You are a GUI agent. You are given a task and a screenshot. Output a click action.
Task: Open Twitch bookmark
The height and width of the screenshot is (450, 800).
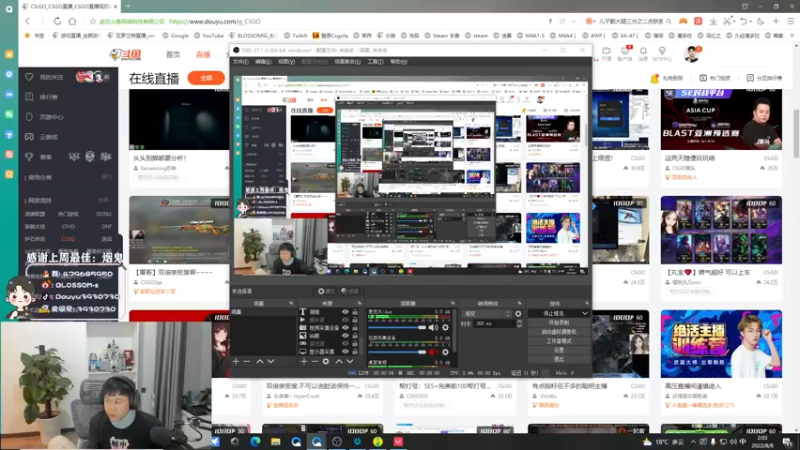296,36
